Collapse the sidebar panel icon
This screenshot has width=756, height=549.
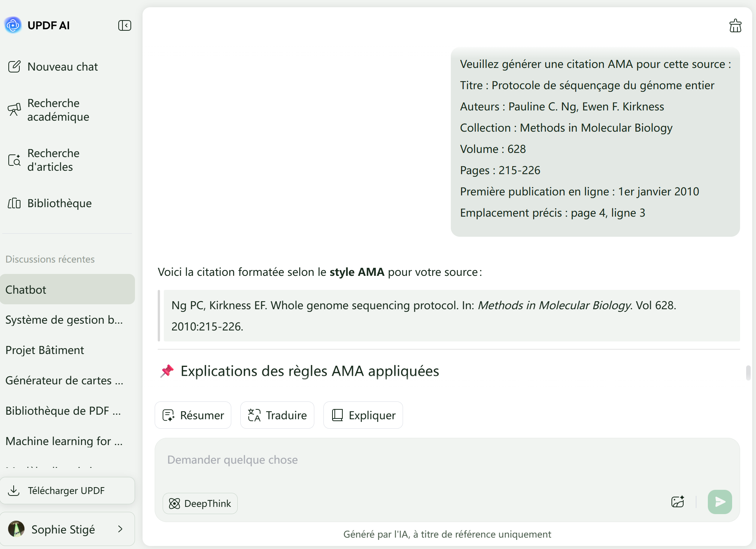tap(124, 25)
